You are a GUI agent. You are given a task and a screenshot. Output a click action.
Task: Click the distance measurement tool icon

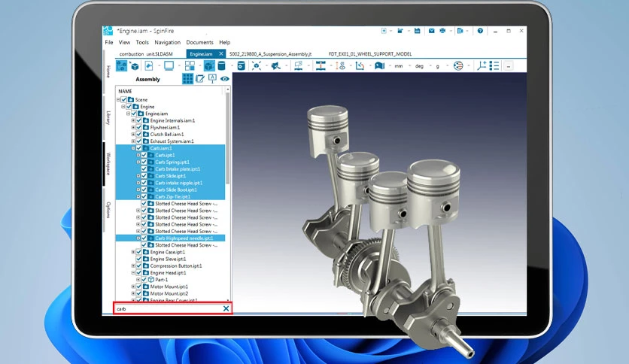[x=321, y=65]
